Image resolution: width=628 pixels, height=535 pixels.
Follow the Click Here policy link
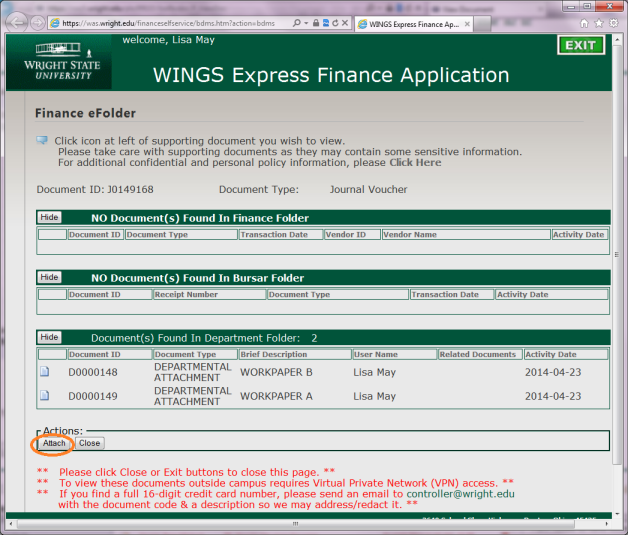coord(415,163)
